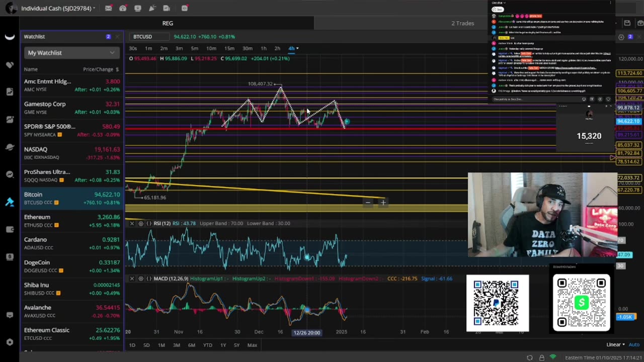Open the document chart icon in left sidebar

10,92
